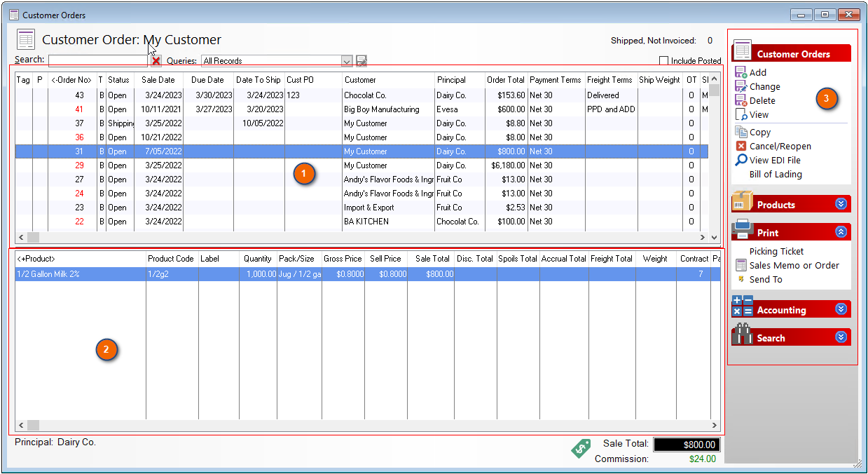This screenshot has width=868, height=474.
Task: Select the $6,180.00 order total cell
Action: point(506,165)
